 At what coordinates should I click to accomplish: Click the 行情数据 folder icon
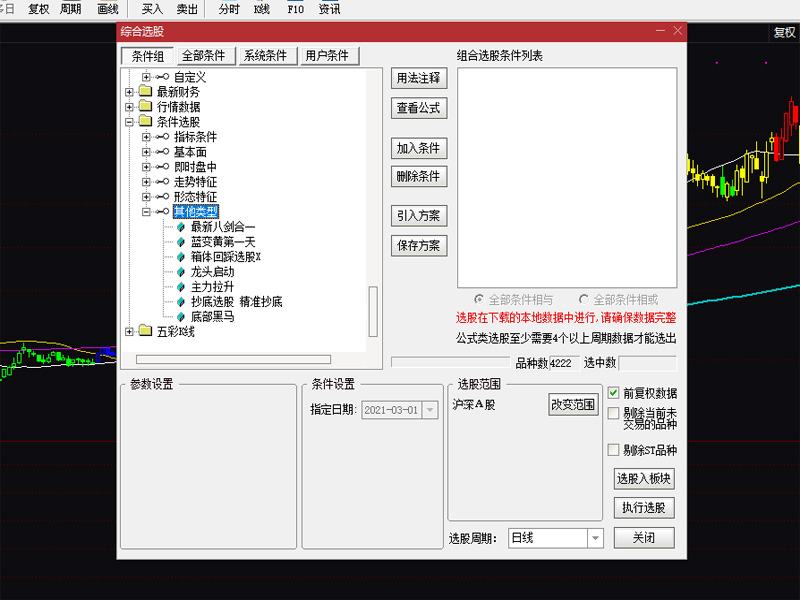point(146,107)
